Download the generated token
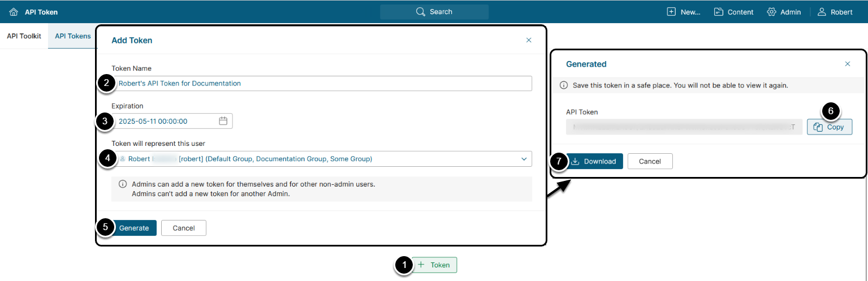868x281 pixels. [x=594, y=161]
